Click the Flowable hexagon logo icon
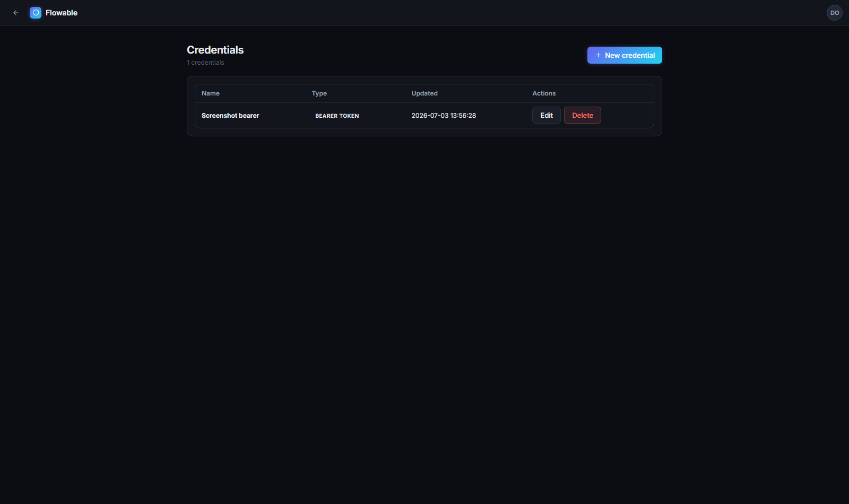This screenshot has height=504, width=849. click(36, 13)
